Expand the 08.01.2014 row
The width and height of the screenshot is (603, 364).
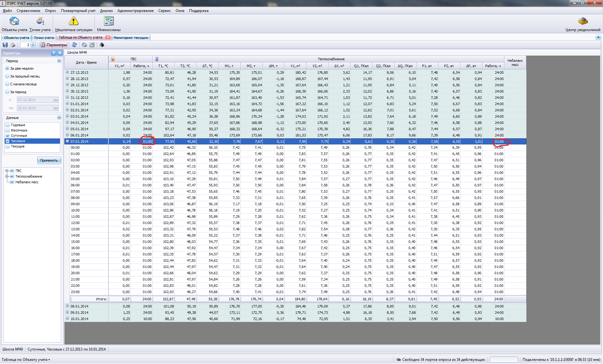pyautogui.click(x=67, y=306)
